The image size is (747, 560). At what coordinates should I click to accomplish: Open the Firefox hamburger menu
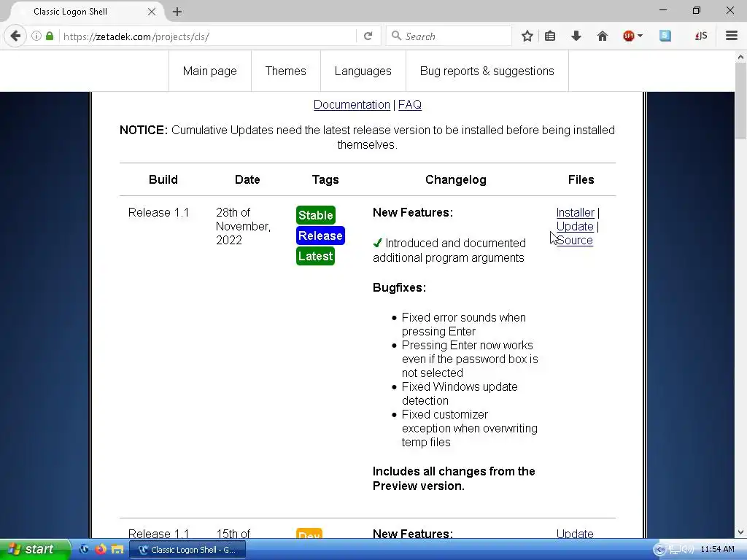pos(732,36)
